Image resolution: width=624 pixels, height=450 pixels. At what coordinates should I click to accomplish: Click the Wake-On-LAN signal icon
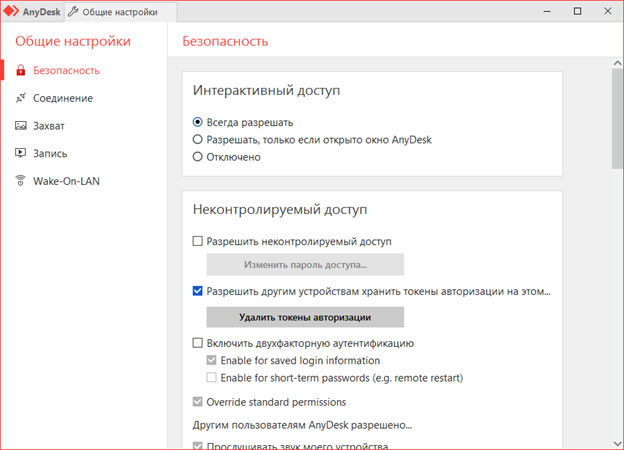click(x=21, y=181)
